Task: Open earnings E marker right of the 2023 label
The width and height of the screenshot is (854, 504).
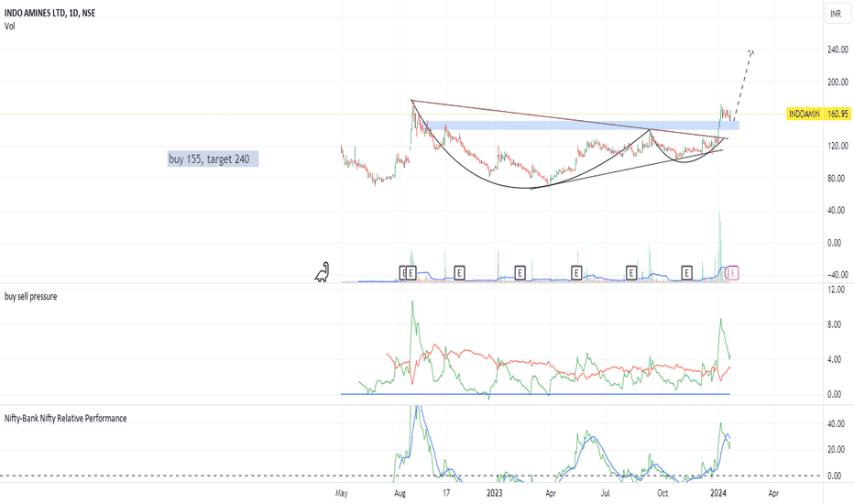Action: [x=520, y=273]
